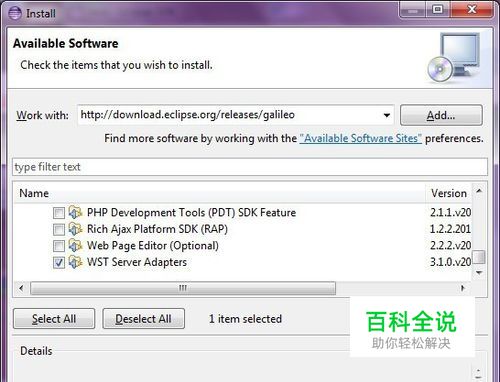Click the Web Page Editor feature icon
Screen dimensions: 500x382
point(75,246)
